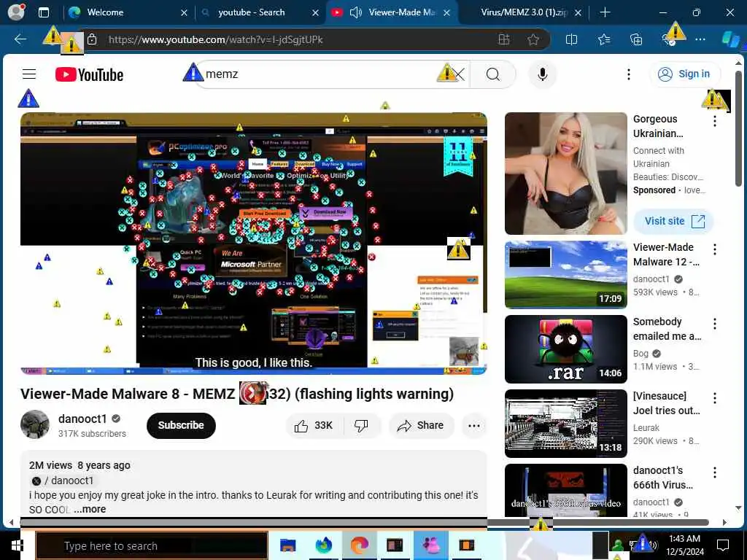Toggle split screen in Edge

pyautogui.click(x=571, y=39)
